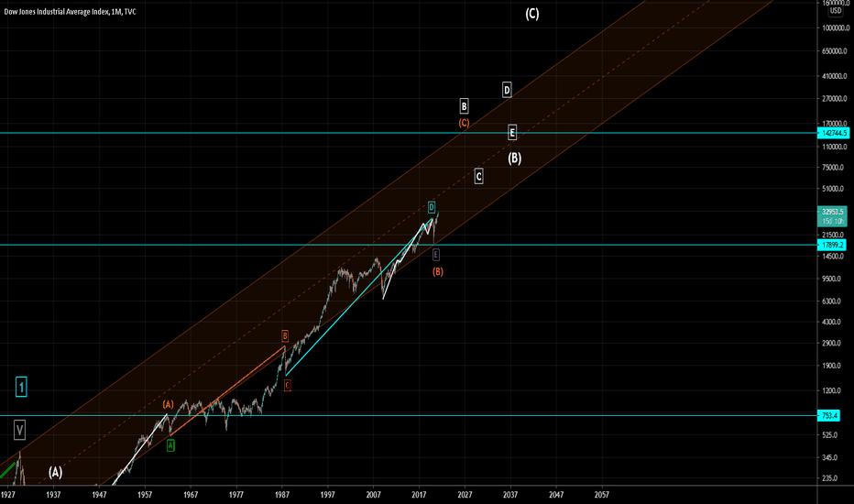The image size is (854, 504).
Task: Click the 75000.0 price scale value
Action: point(833,168)
